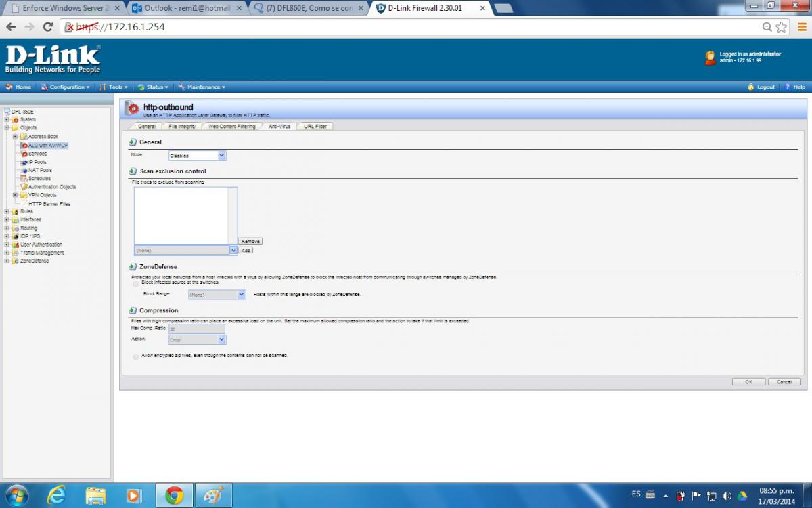Screen dimensions: 812x508
Task: Select the HTTP Banner Files tree item
Action: coord(49,203)
